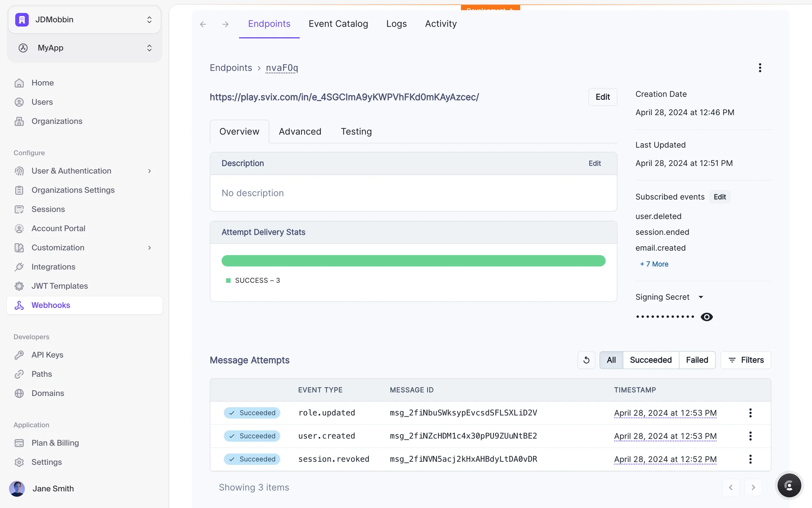Show the + 7 More subscribed events
Image resolution: width=812 pixels, height=508 pixels.
[x=654, y=264]
